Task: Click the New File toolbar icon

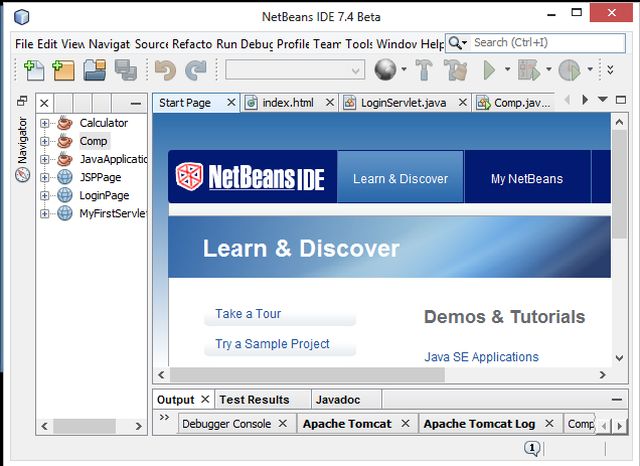Action: point(34,70)
